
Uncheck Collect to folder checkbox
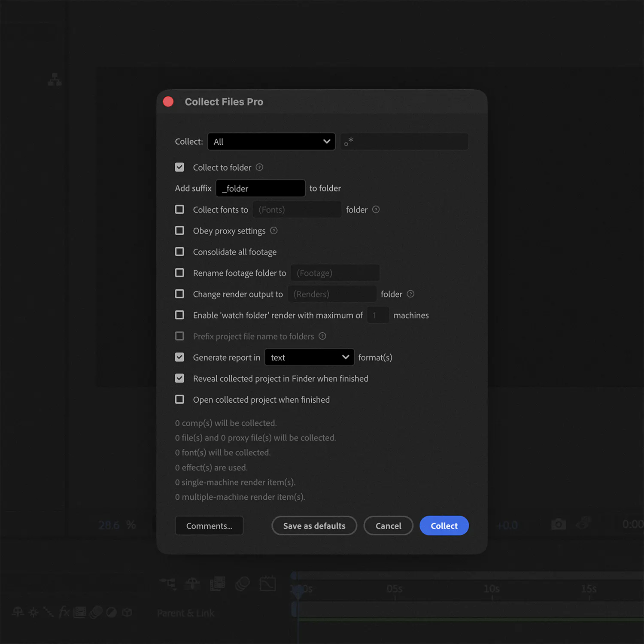pos(179,167)
